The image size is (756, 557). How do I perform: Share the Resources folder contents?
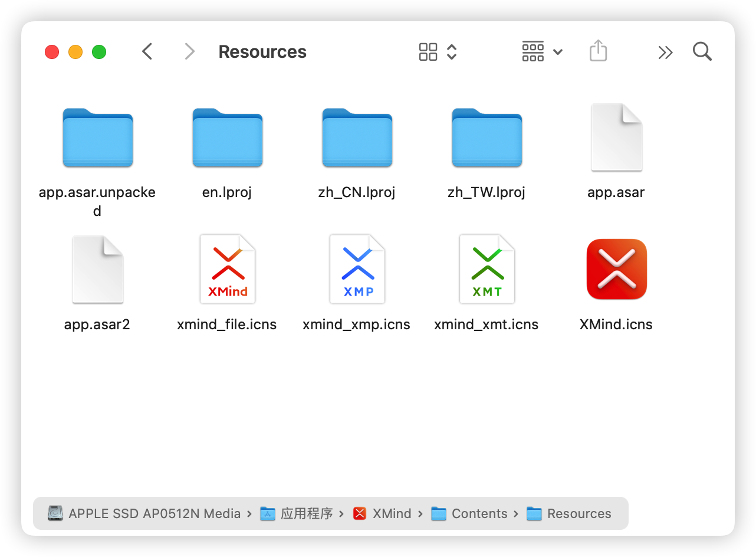tap(598, 51)
